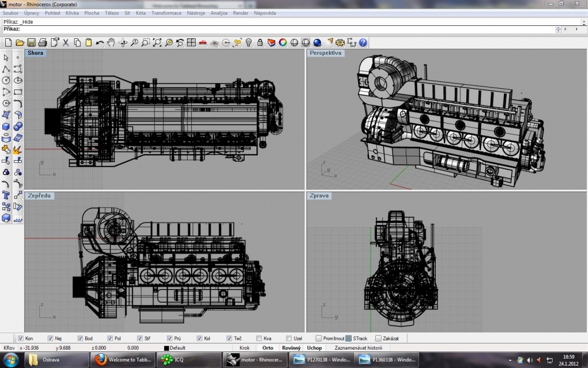Open the Windows Start button
The image size is (588, 368).
pyautogui.click(x=11, y=360)
